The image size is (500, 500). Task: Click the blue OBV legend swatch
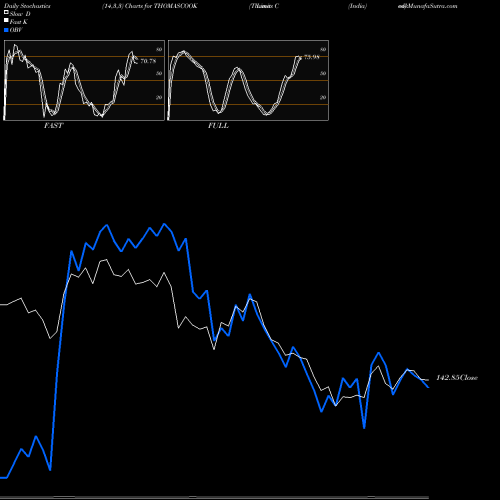point(6,30)
